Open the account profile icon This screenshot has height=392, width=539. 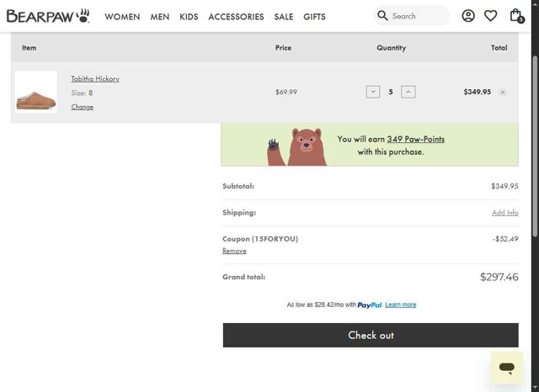tap(468, 16)
